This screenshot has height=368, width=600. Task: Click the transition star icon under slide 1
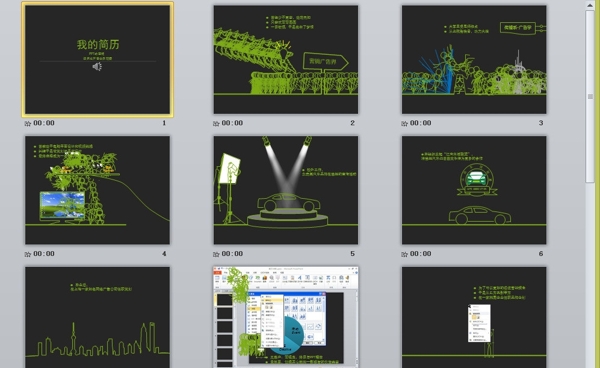pos(28,124)
